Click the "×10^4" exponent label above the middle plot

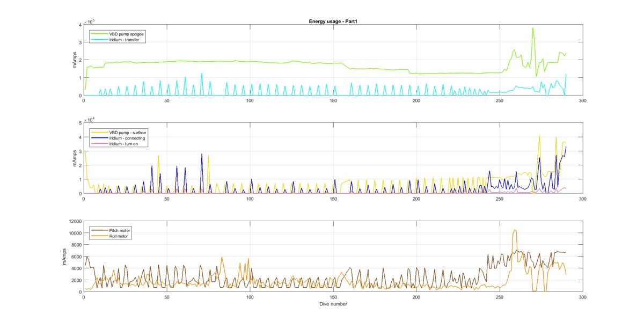[x=91, y=120]
